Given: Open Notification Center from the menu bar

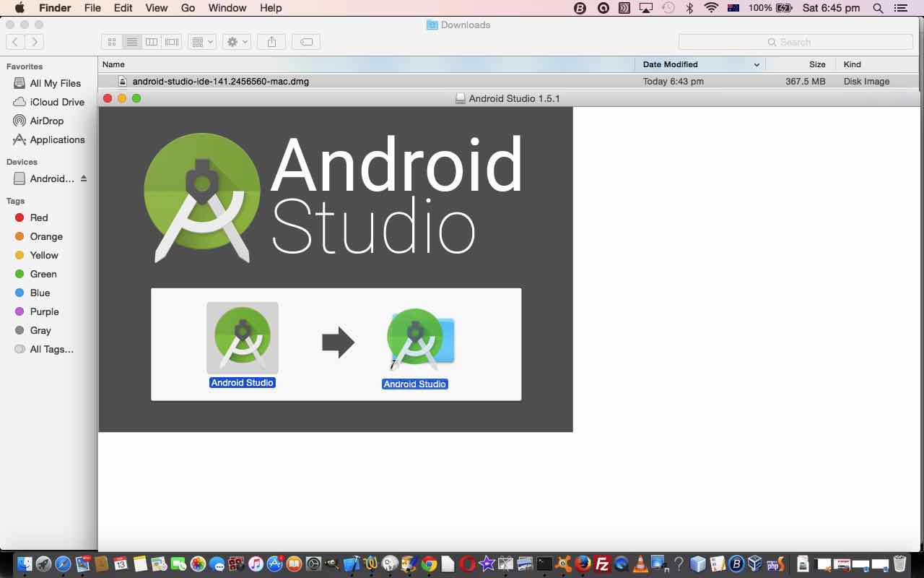Looking at the screenshot, I should tap(900, 8).
